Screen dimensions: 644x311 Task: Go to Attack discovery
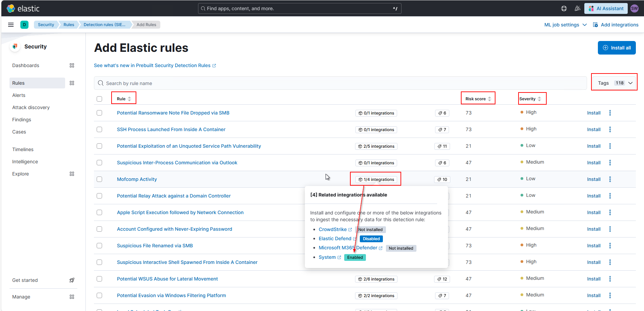pyautogui.click(x=31, y=107)
